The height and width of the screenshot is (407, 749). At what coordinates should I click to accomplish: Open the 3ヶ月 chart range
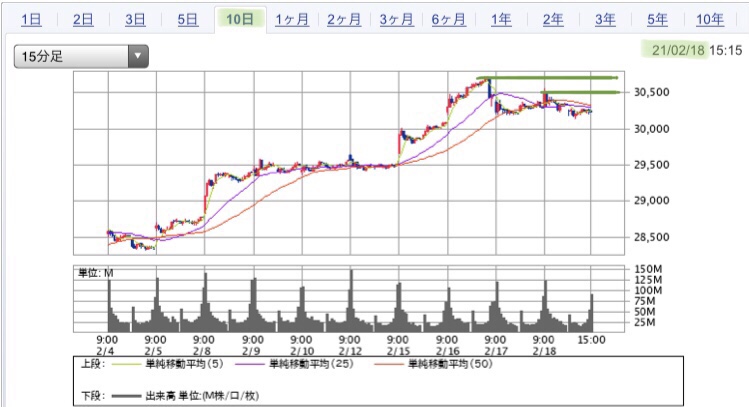[x=396, y=20]
